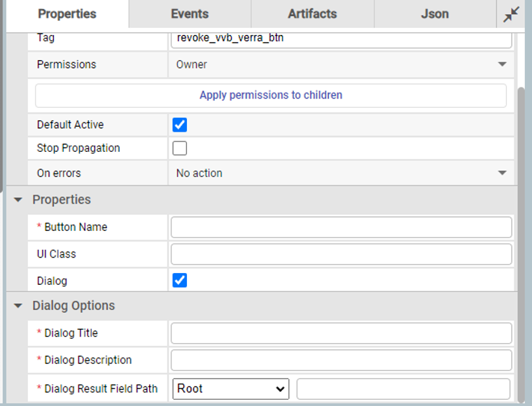Screen dimensions: 532x406
Task: Toggle the Dialog checkbox off
Action: 180,281
